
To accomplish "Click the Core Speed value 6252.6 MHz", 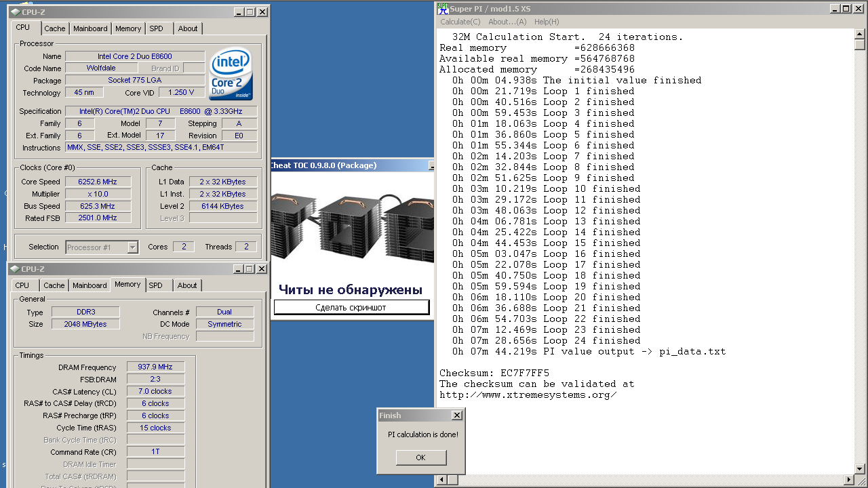I will click(98, 182).
